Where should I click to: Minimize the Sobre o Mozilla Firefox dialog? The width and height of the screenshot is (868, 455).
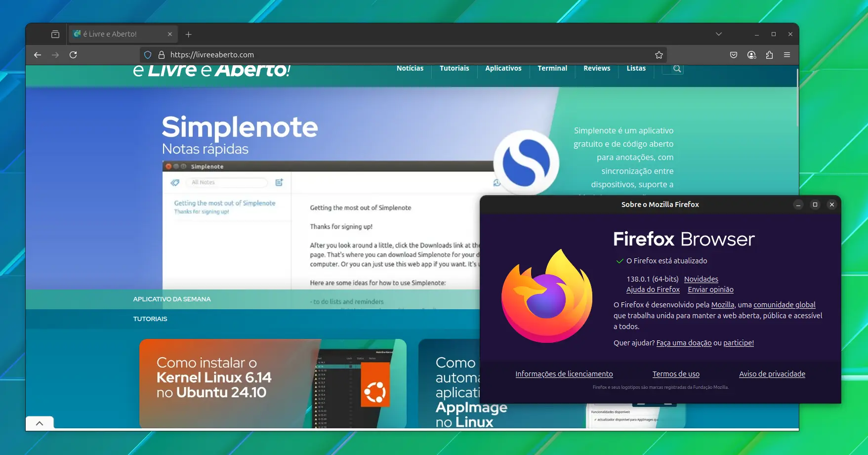coord(798,205)
